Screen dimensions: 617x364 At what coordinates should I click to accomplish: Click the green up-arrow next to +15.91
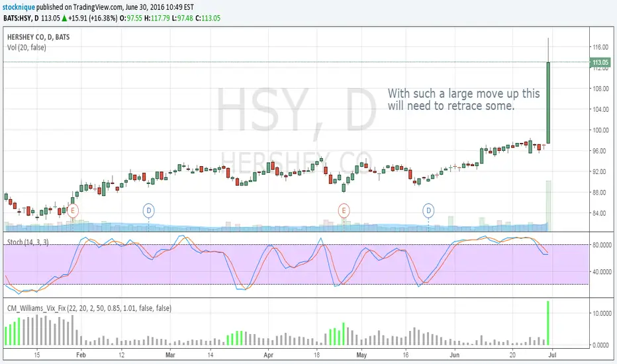[64, 18]
